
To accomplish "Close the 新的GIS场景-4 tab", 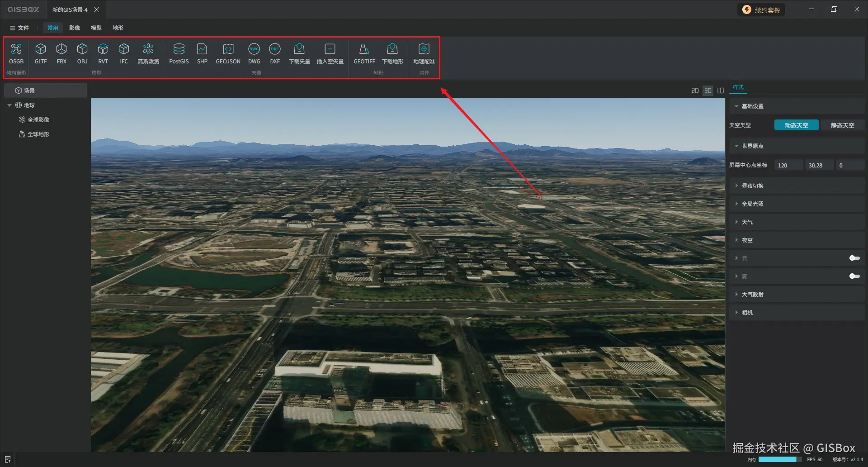I will (97, 10).
